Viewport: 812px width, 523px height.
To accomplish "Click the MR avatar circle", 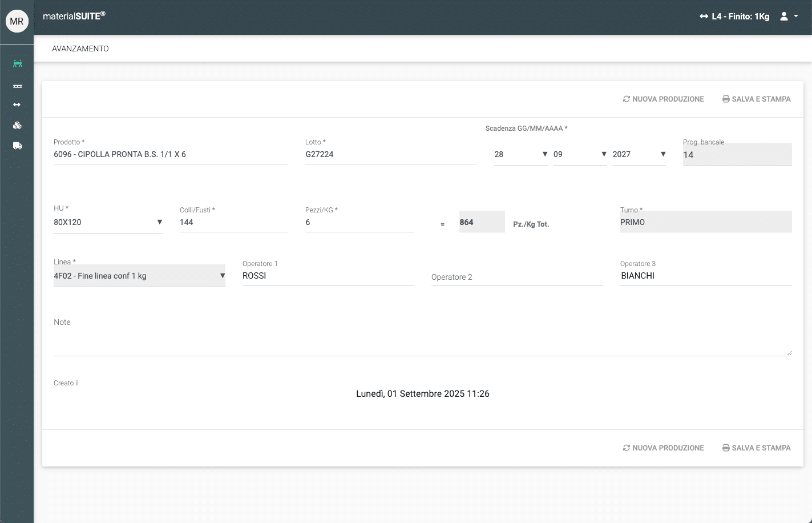I will click(17, 22).
